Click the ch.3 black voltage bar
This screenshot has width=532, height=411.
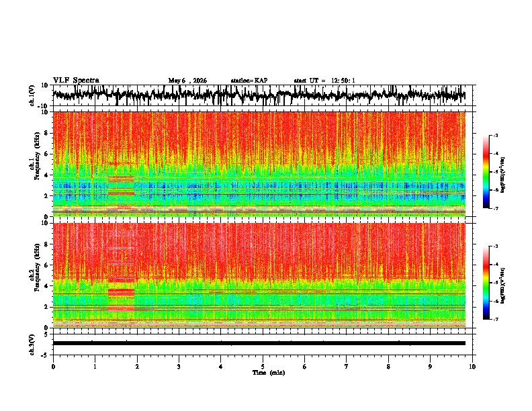coord(259,343)
